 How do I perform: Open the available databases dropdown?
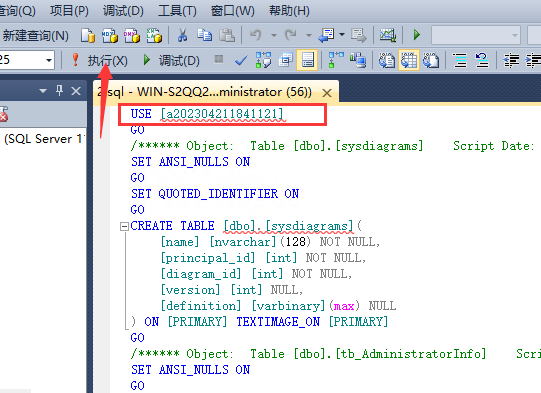point(49,60)
